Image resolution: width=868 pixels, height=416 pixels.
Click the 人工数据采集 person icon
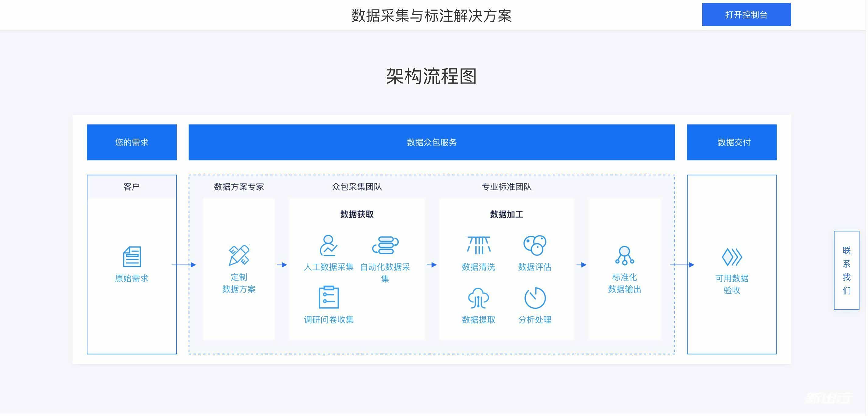point(328,245)
